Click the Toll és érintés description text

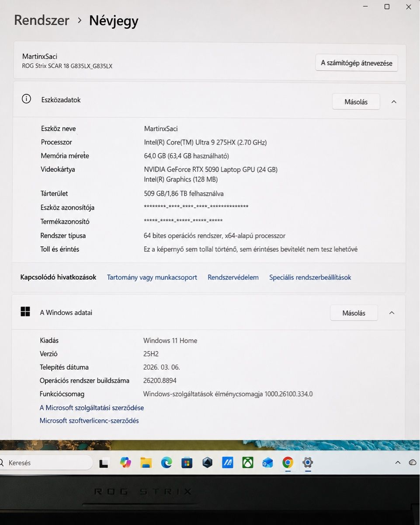pyautogui.click(x=251, y=249)
